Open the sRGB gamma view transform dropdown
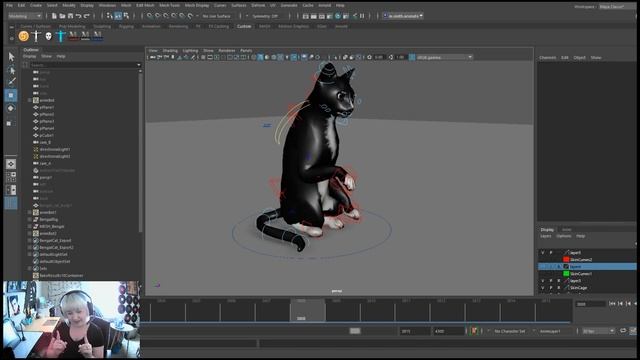 click(x=445, y=58)
